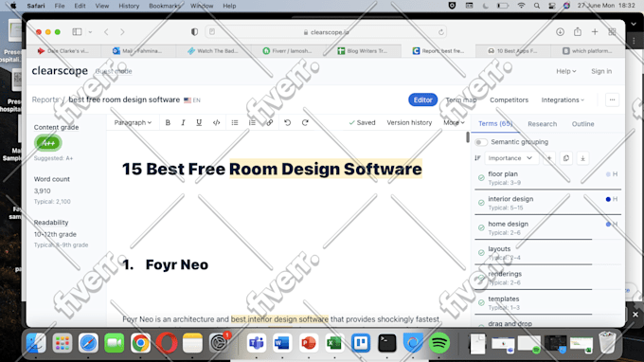Viewport: 644px width, 362px height.
Task: Click the check circle for home design
Action: [x=481, y=228]
